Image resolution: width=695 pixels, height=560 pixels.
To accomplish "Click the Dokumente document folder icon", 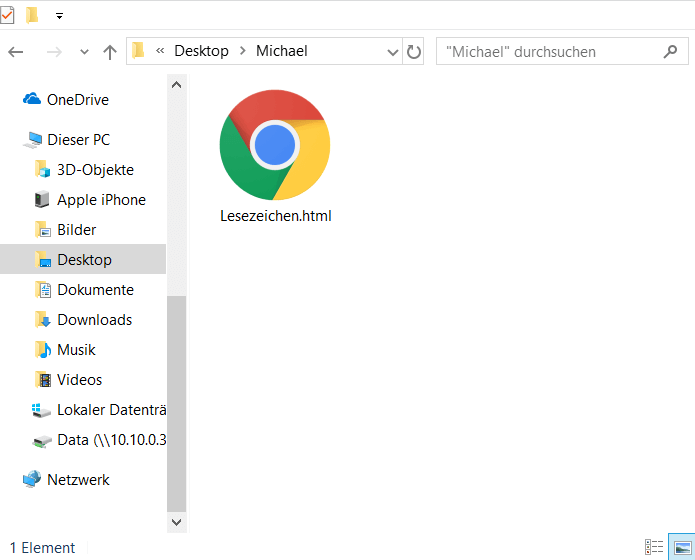I will pos(43,290).
